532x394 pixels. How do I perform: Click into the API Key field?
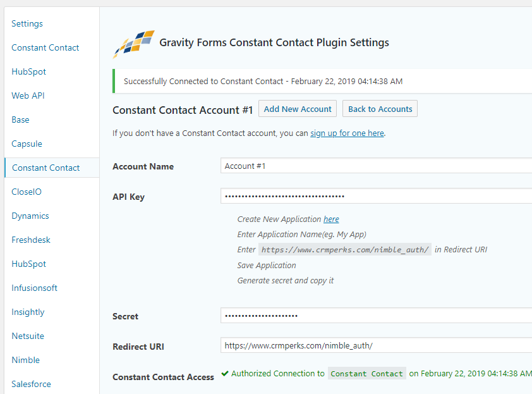click(x=376, y=196)
